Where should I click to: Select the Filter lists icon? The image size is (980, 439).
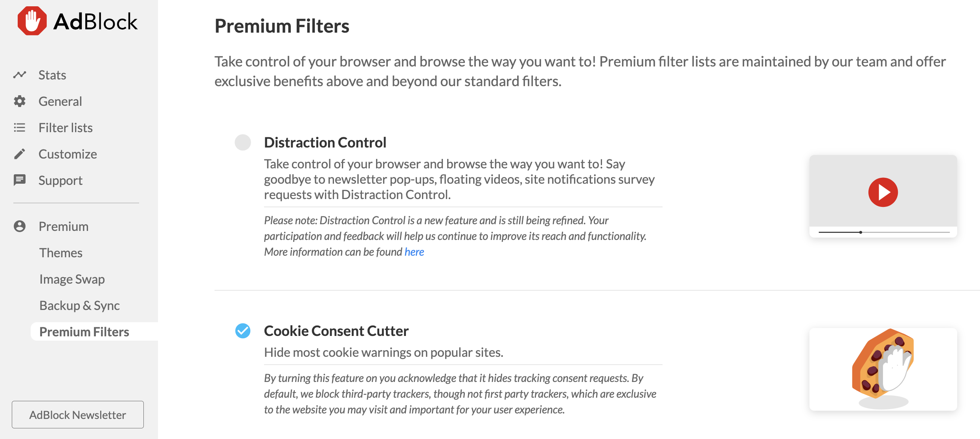[x=20, y=127]
